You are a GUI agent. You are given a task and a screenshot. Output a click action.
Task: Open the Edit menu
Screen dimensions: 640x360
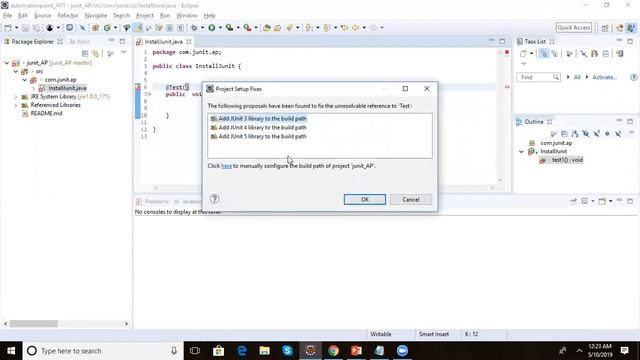23,16
